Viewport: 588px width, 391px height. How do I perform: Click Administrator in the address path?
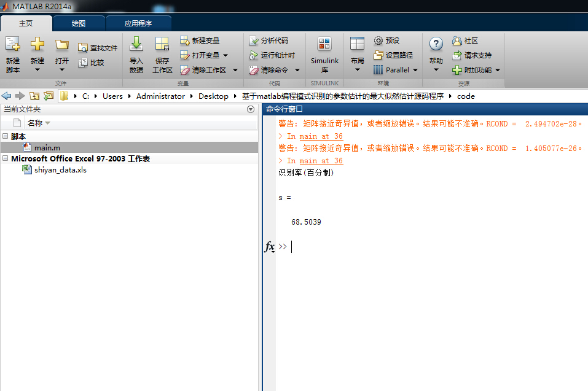[160, 96]
